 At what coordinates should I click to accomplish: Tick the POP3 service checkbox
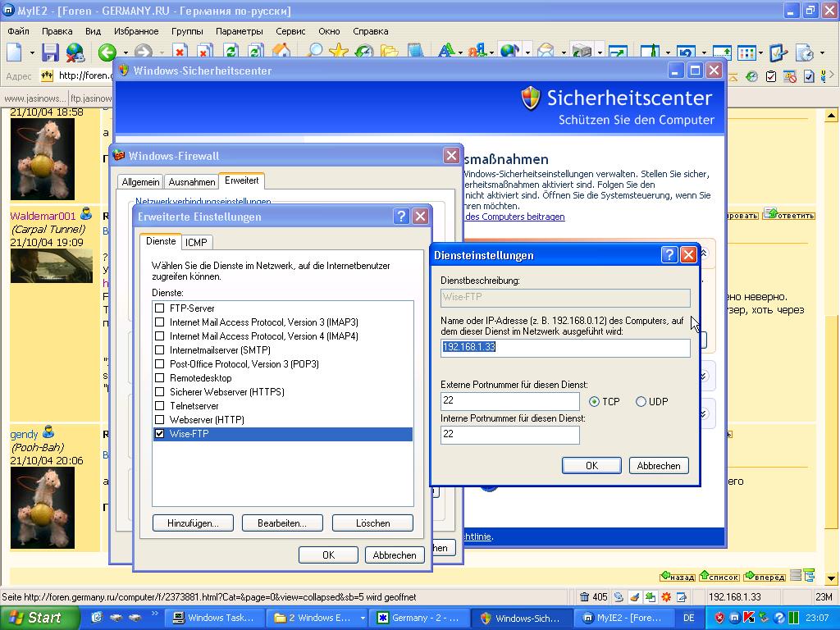pos(159,363)
